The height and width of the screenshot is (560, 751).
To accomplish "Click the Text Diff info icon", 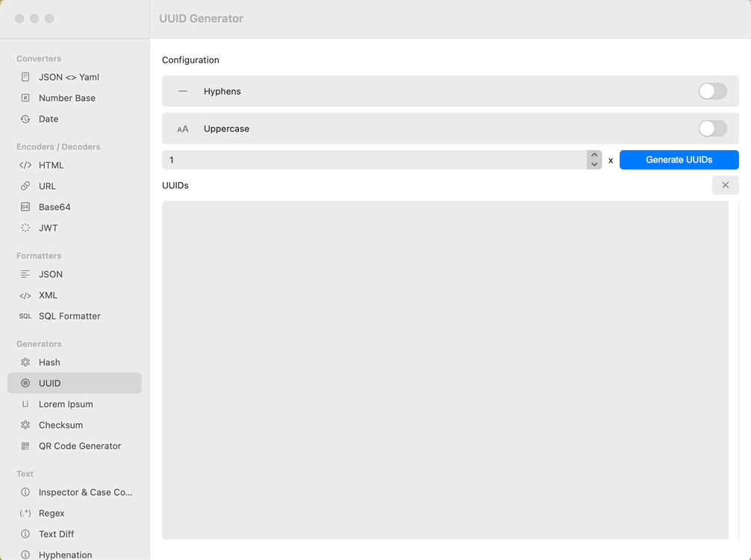I will (25, 534).
